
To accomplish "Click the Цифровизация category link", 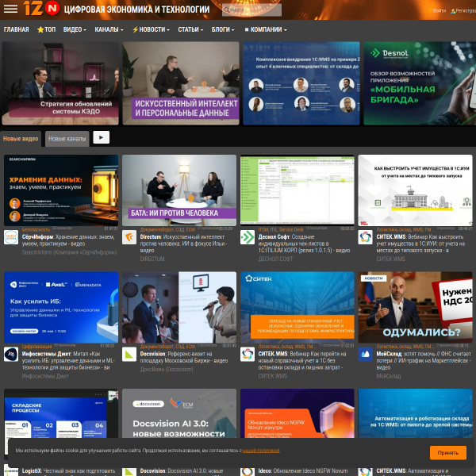I will click(x=36, y=347).
